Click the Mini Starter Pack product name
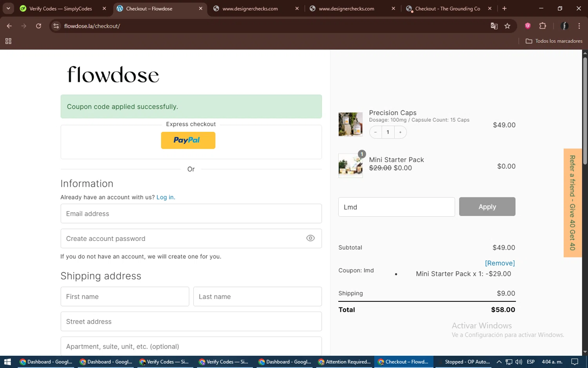Screen dimensions: 588x368 pos(396,160)
